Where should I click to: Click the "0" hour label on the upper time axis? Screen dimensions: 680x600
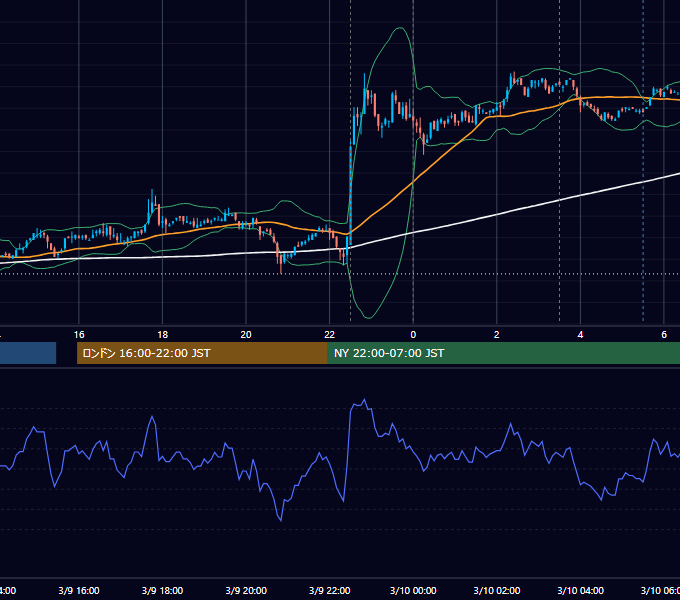413,335
